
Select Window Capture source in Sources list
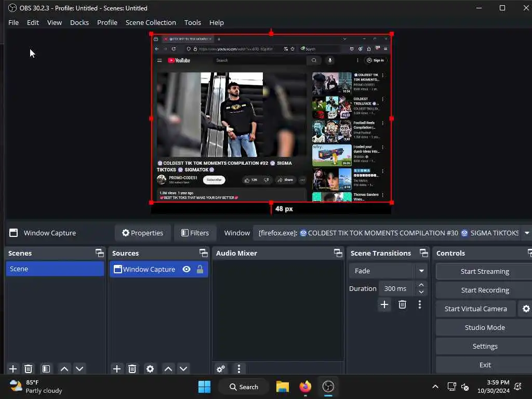(159, 270)
